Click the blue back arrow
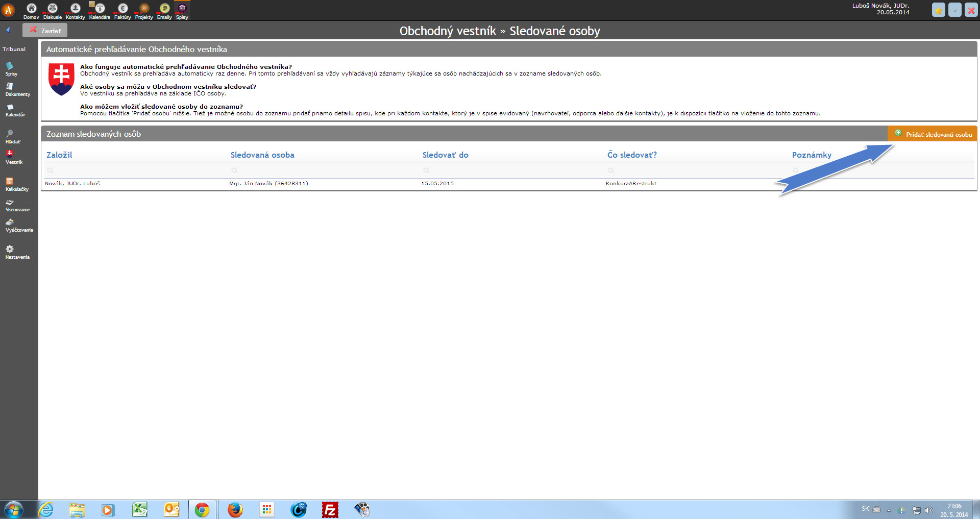 point(8,30)
